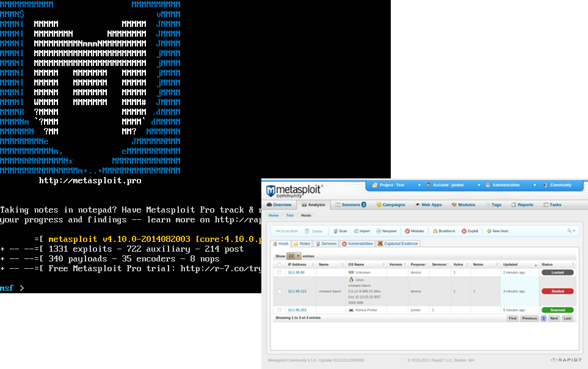The width and height of the screenshot is (588, 369).
Task: Click the red Shelled status badge
Action: point(557,291)
